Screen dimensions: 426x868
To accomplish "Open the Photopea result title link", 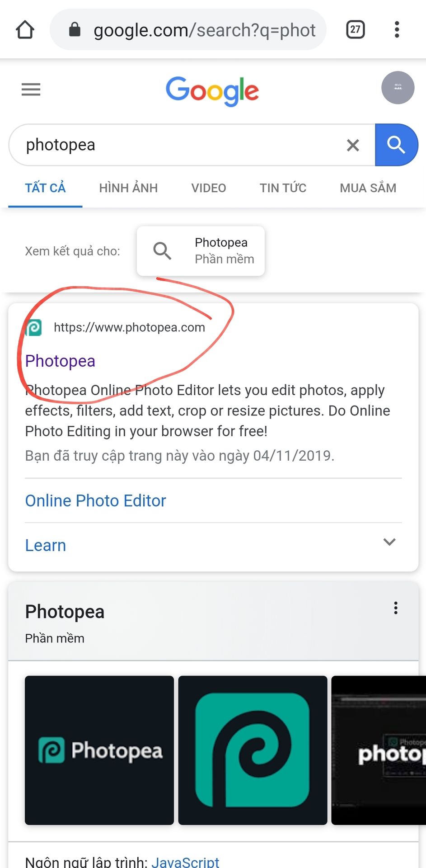I will pyautogui.click(x=60, y=361).
